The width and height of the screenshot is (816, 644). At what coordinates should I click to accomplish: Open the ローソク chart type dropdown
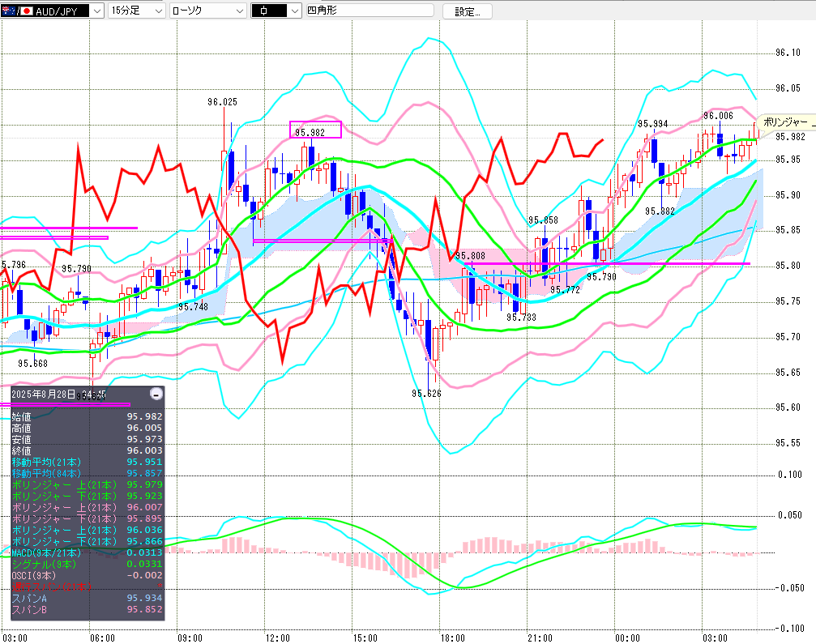coord(207,11)
